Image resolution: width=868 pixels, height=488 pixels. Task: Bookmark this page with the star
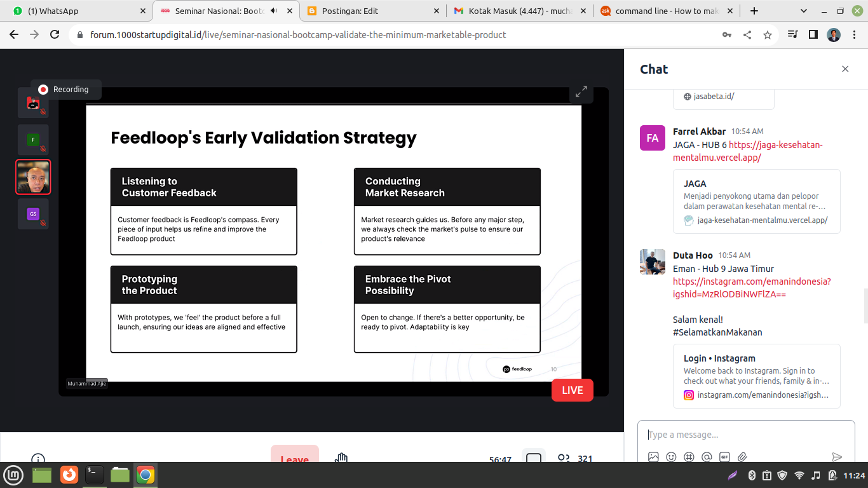coord(768,35)
